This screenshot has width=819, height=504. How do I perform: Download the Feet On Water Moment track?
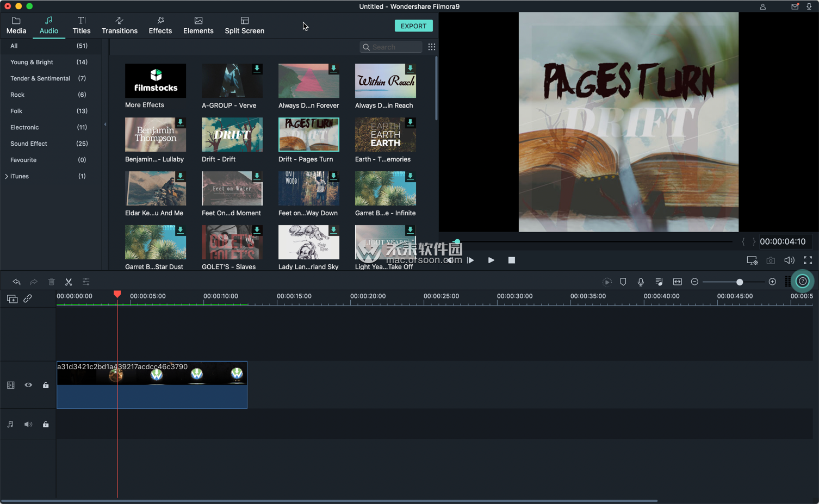[257, 177]
